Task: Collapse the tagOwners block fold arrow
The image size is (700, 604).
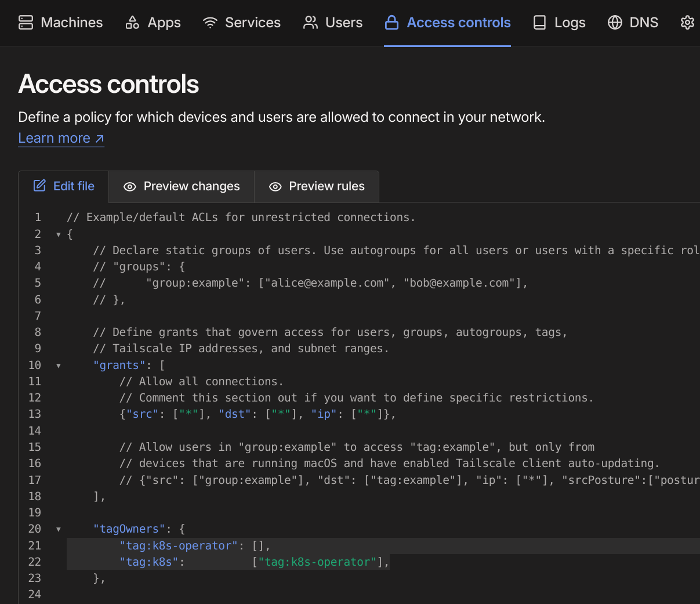Action: [x=58, y=529]
